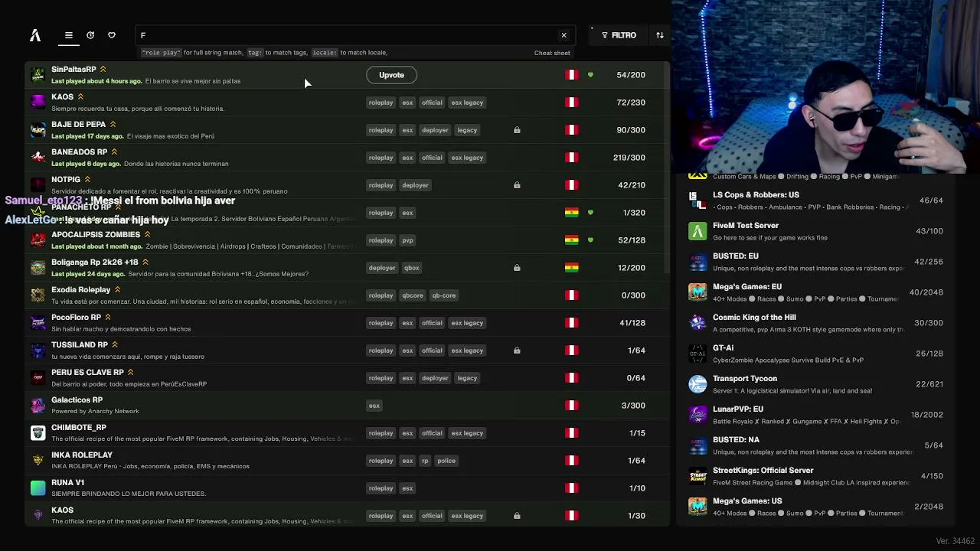Click the INKA ROLEPLAY server icon
Image resolution: width=980 pixels, height=551 pixels.
38,461
